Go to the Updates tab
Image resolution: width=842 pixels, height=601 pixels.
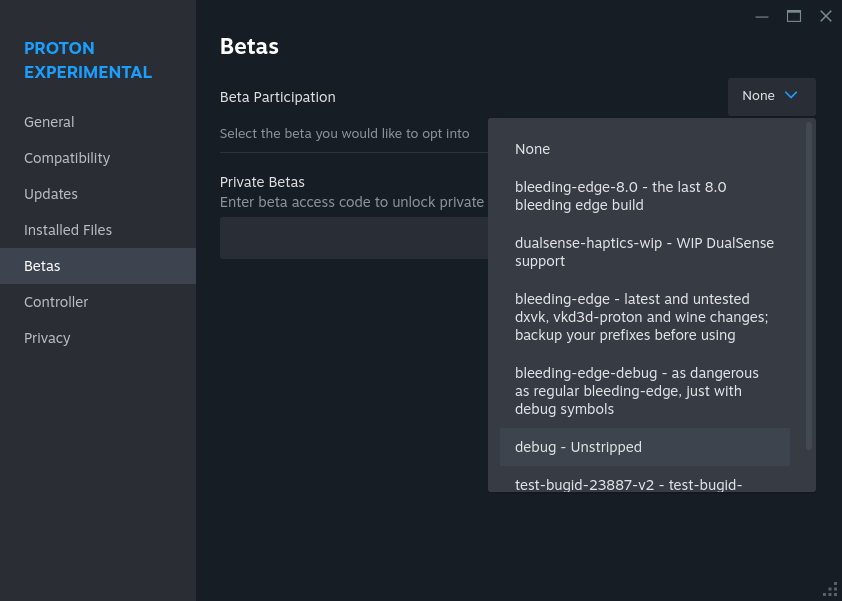(x=51, y=194)
